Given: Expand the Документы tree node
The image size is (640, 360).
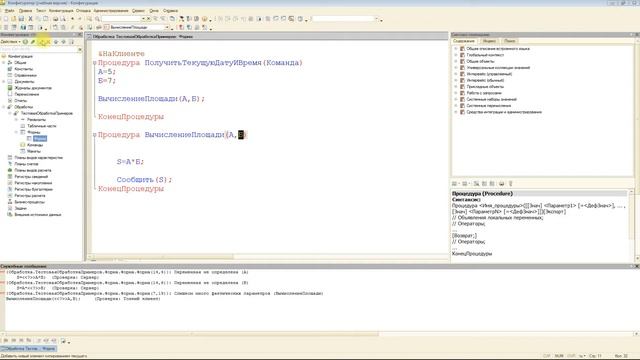Looking at the screenshot, I should pyautogui.click(x=4, y=82).
